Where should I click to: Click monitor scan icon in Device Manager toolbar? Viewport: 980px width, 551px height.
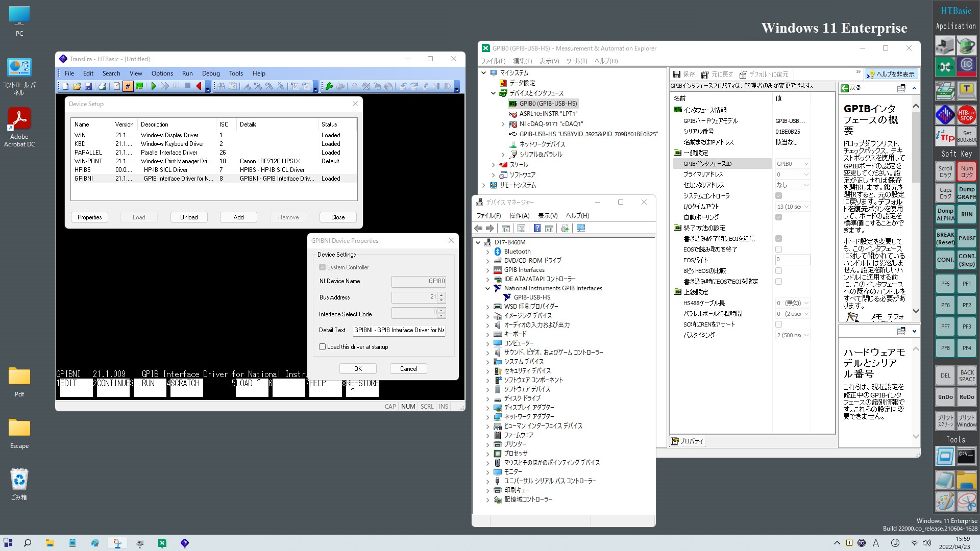pyautogui.click(x=580, y=229)
